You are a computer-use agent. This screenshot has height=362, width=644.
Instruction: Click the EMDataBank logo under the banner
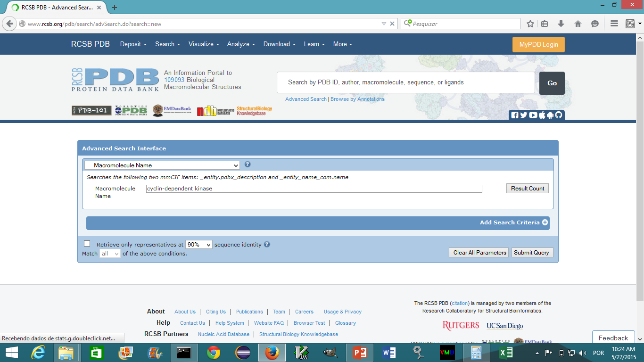[172, 110]
